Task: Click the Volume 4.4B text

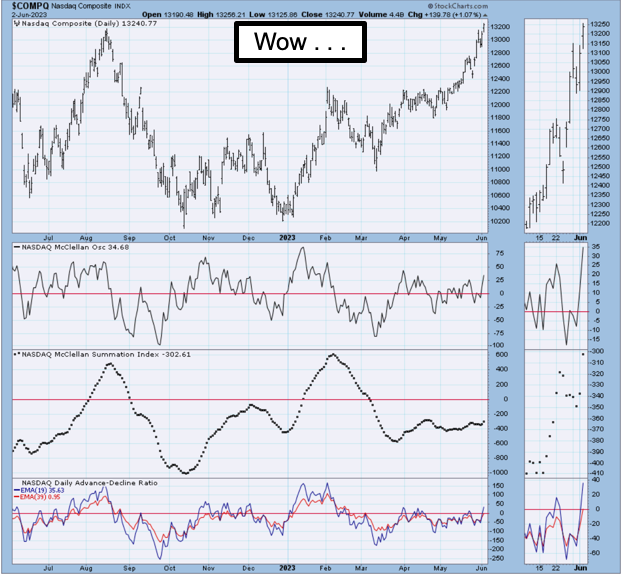Action: pos(381,15)
